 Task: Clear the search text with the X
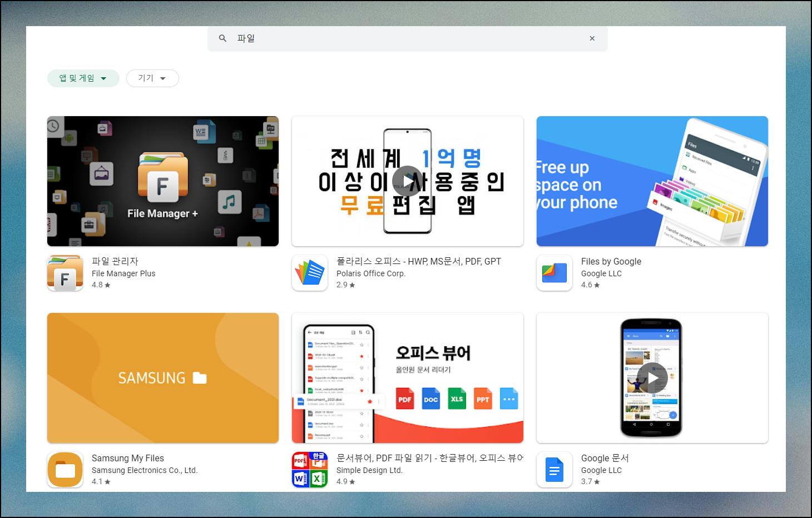(592, 38)
